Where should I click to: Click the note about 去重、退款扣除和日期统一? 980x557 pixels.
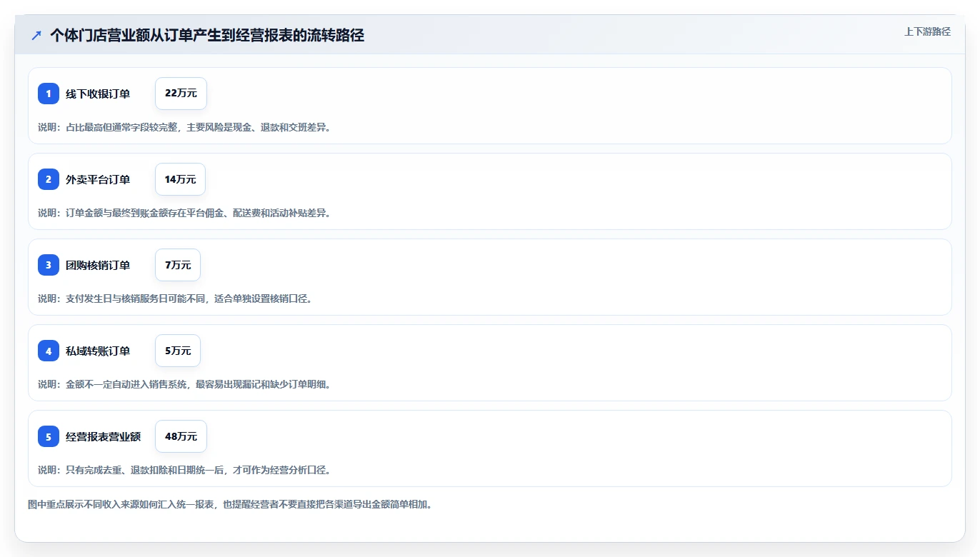coord(184,470)
